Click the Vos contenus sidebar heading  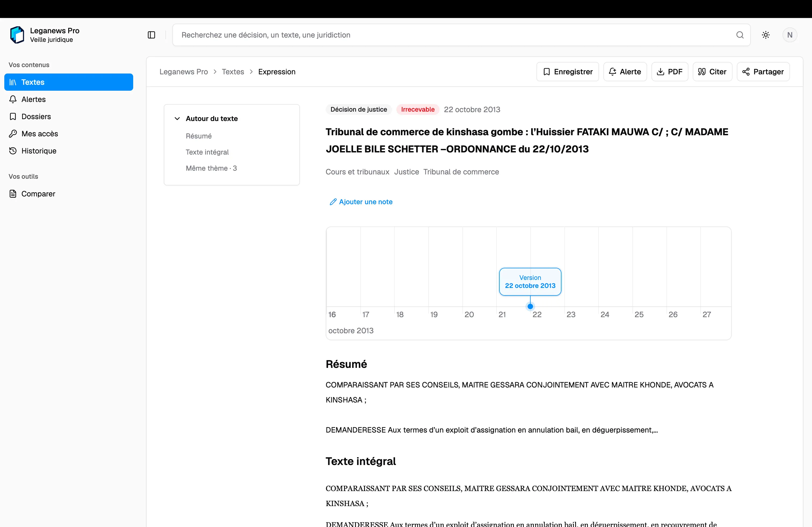[x=29, y=65]
